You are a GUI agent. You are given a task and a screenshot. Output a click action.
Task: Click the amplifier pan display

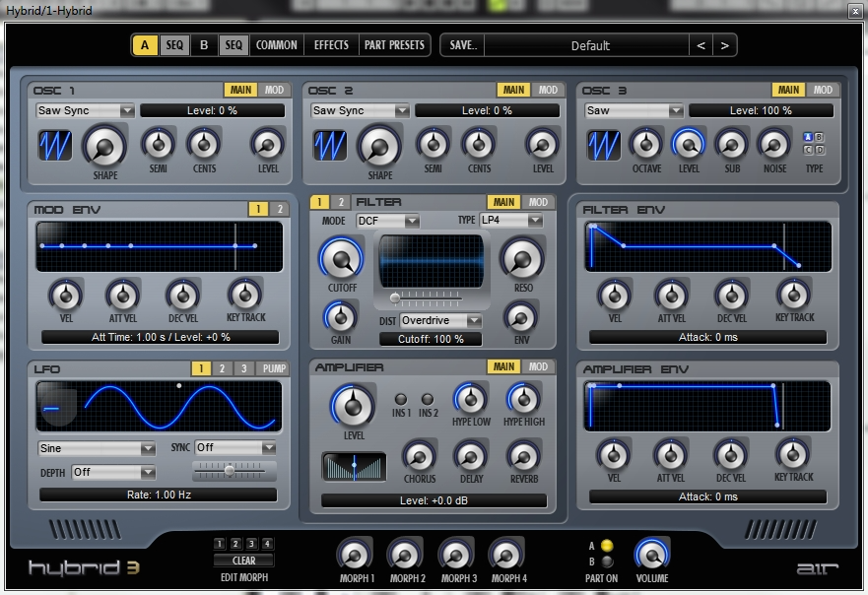click(355, 467)
